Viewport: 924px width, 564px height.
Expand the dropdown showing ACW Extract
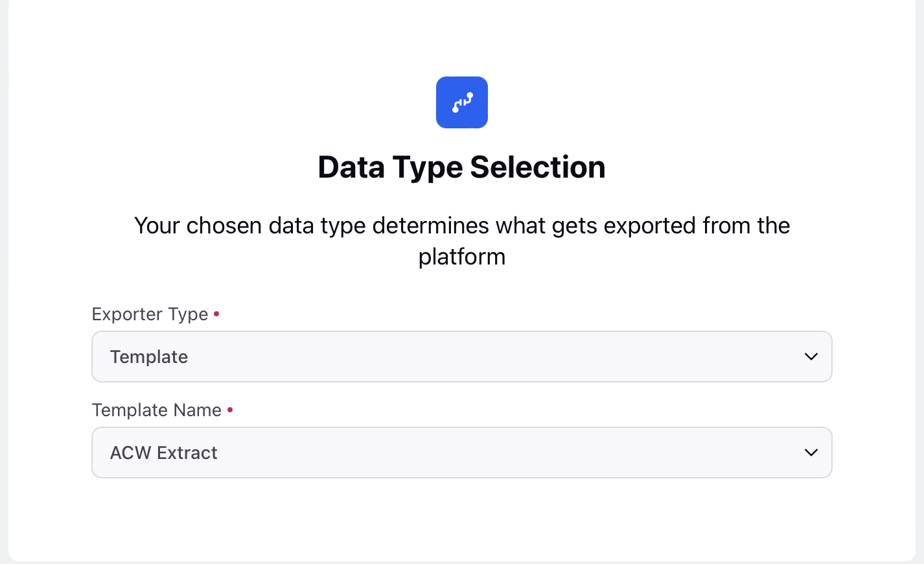pyautogui.click(x=462, y=452)
